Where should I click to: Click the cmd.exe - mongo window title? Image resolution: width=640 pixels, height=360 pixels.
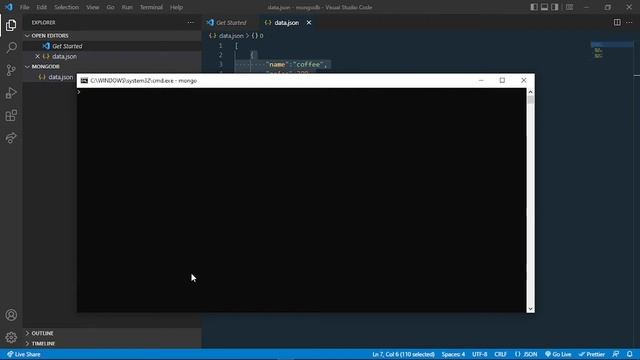pyautogui.click(x=144, y=80)
